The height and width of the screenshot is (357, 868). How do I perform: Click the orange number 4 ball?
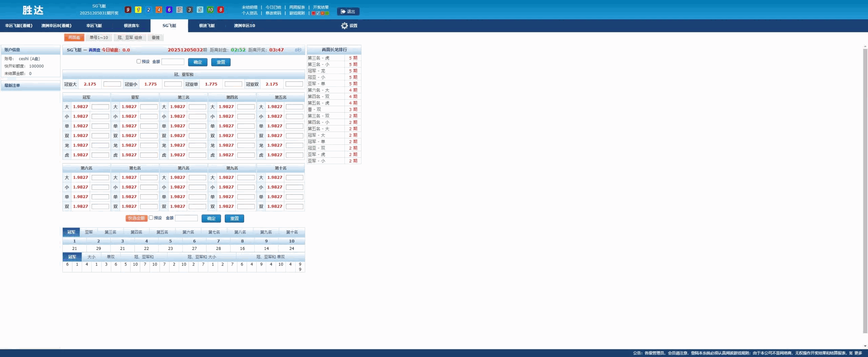pyautogui.click(x=159, y=10)
